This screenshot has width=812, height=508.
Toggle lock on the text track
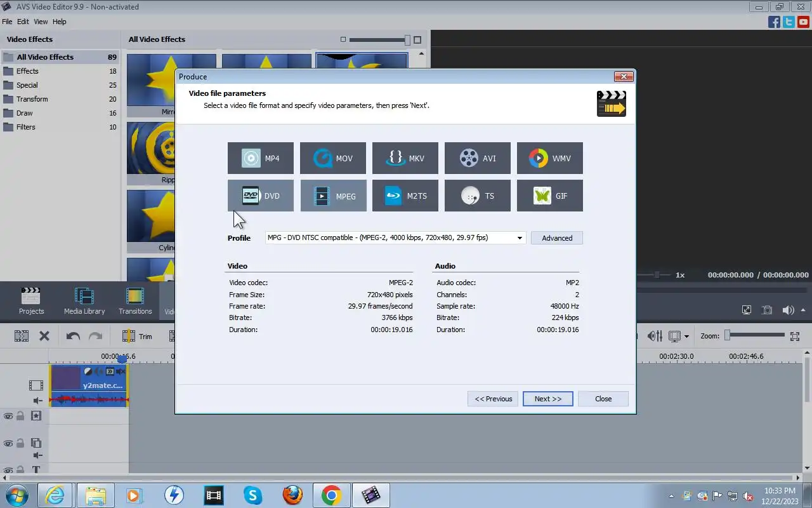[x=20, y=471]
